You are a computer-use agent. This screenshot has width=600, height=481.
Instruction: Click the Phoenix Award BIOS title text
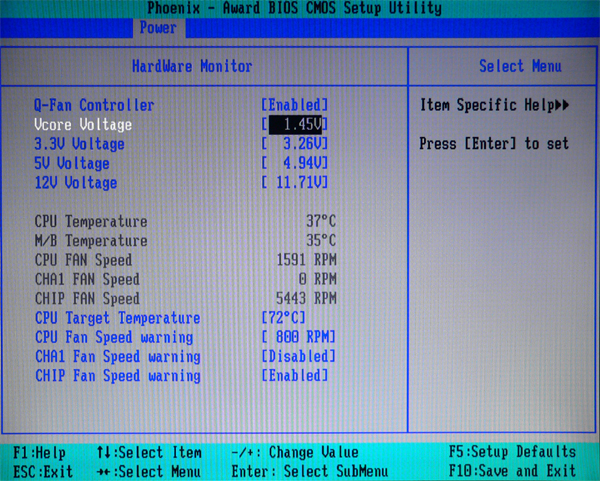295,8
